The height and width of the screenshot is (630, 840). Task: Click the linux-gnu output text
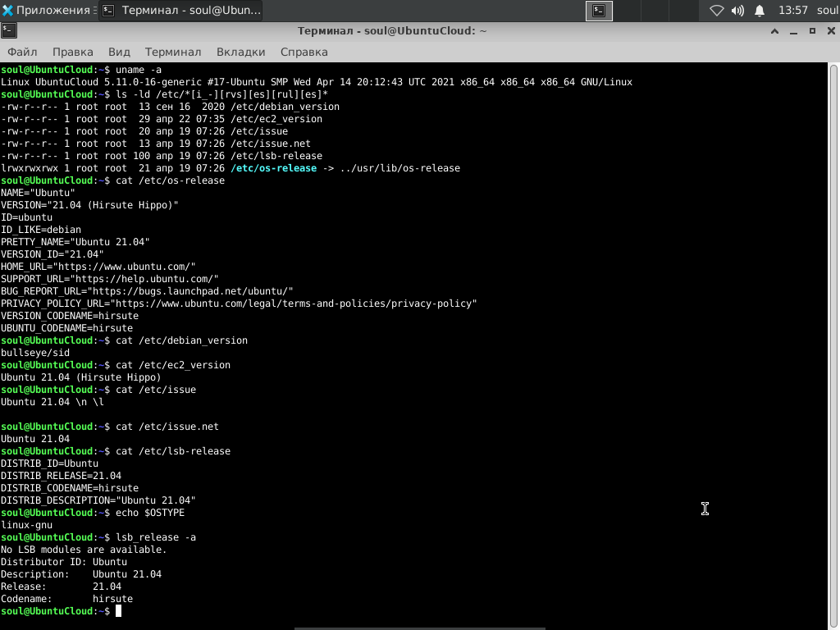pos(27,525)
